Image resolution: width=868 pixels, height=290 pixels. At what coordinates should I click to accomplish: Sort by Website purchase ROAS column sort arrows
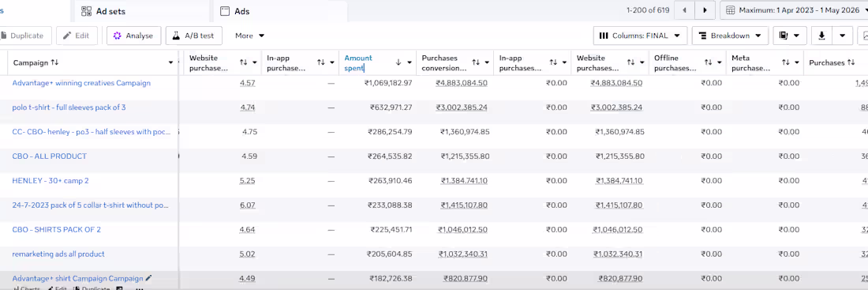[x=244, y=62]
